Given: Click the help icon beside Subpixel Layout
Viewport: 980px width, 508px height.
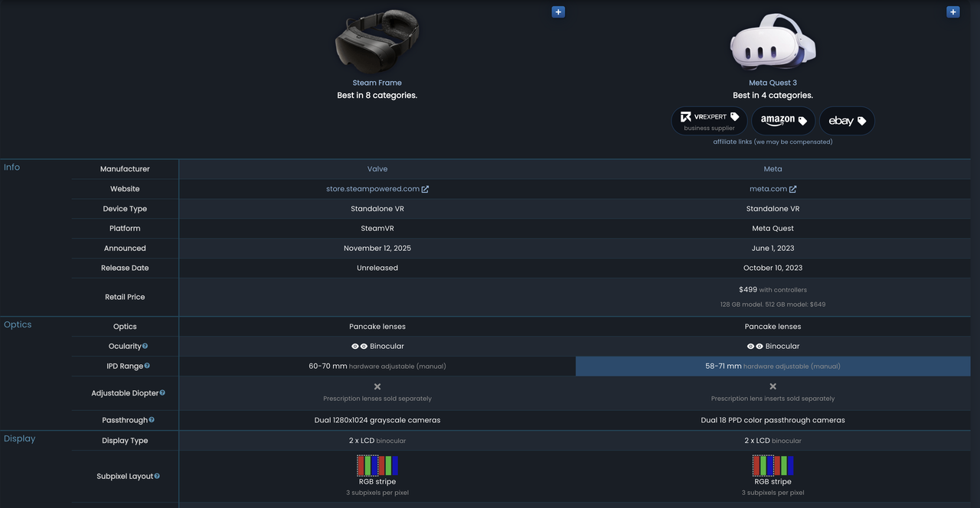Looking at the screenshot, I should pyautogui.click(x=157, y=476).
